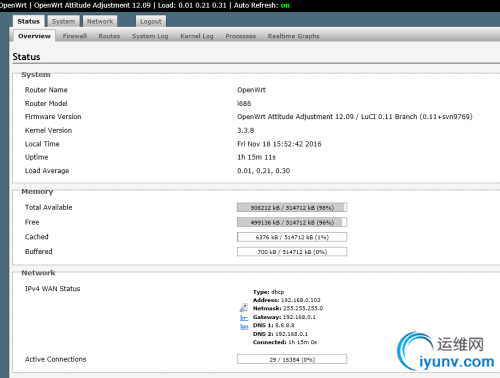
Task: Select the Kernel Version value 3.3.8
Action: [x=246, y=130]
